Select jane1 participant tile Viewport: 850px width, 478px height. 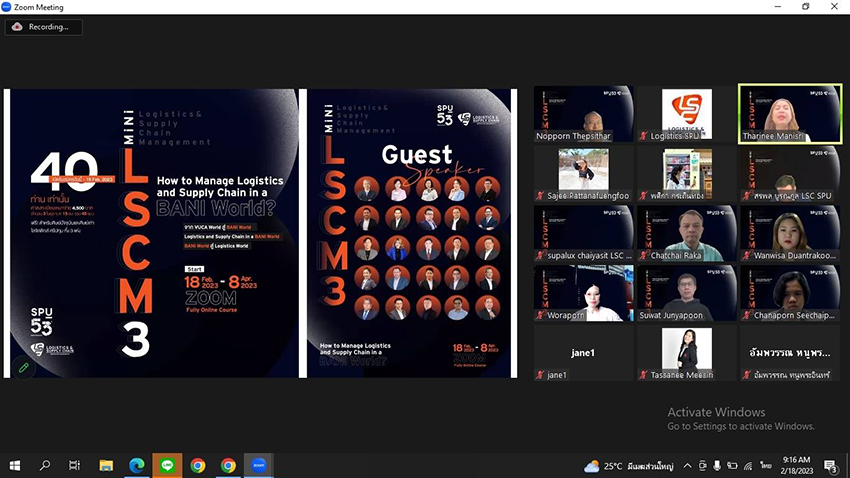(x=583, y=352)
